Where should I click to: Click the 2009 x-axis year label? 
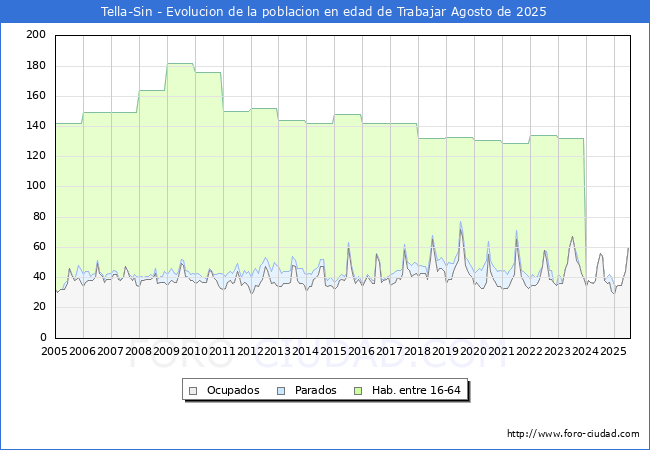166,351
